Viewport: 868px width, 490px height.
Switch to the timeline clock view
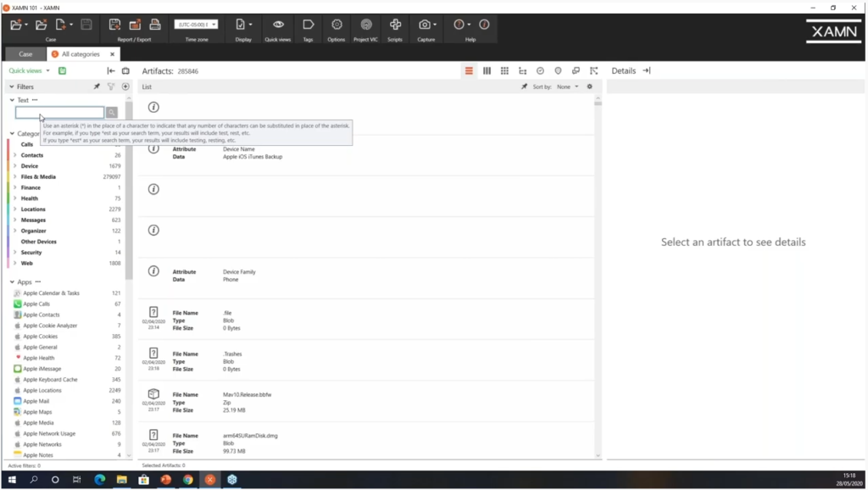pyautogui.click(x=540, y=71)
